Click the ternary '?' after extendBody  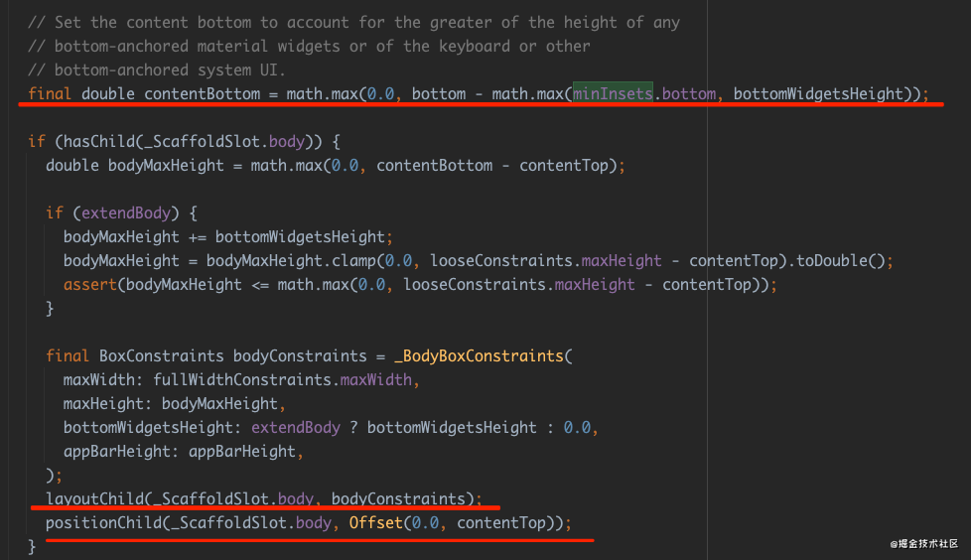(353, 427)
